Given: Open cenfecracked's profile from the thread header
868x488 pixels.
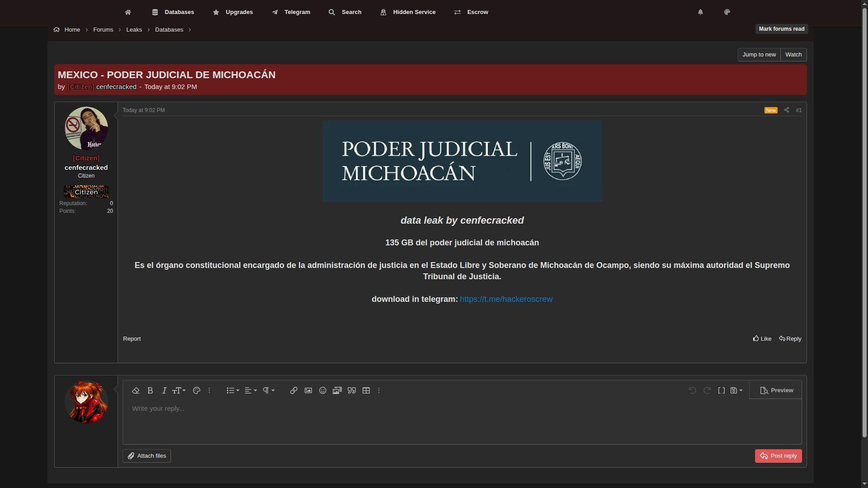Looking at the screenshot, I should pyautogui.click(x=116, y=87).
